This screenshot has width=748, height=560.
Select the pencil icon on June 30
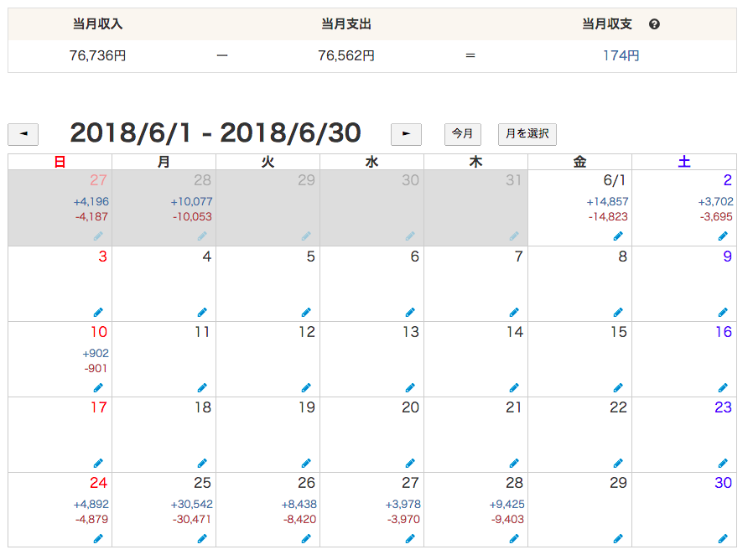tap(722, 538)
